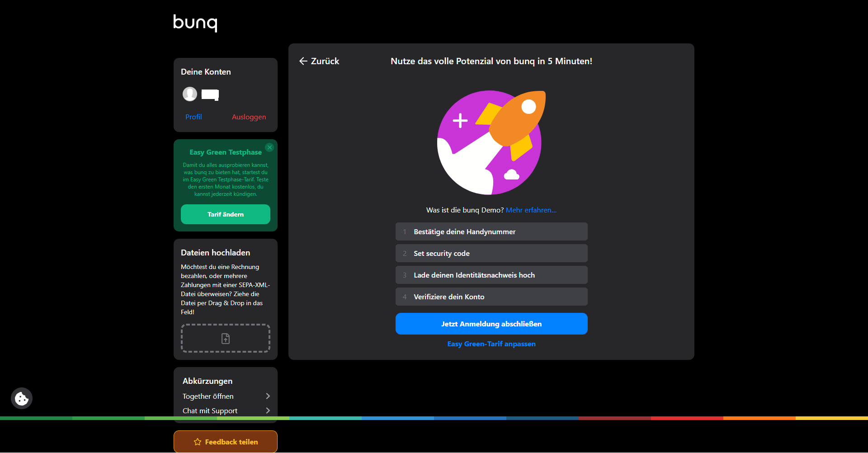
Task: Click the user profile avatar
Action: (x=190, y=94)
